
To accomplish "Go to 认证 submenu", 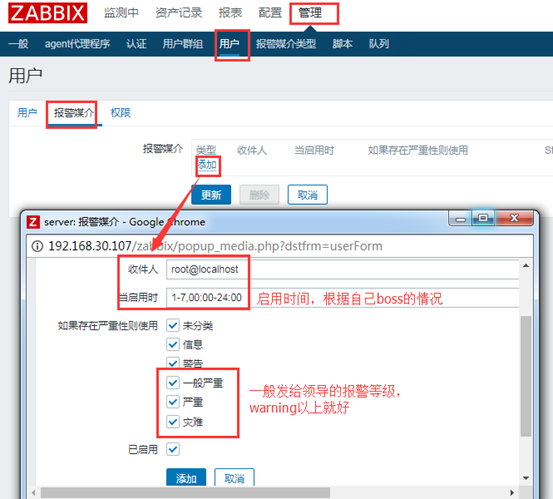I will (136, 44).
